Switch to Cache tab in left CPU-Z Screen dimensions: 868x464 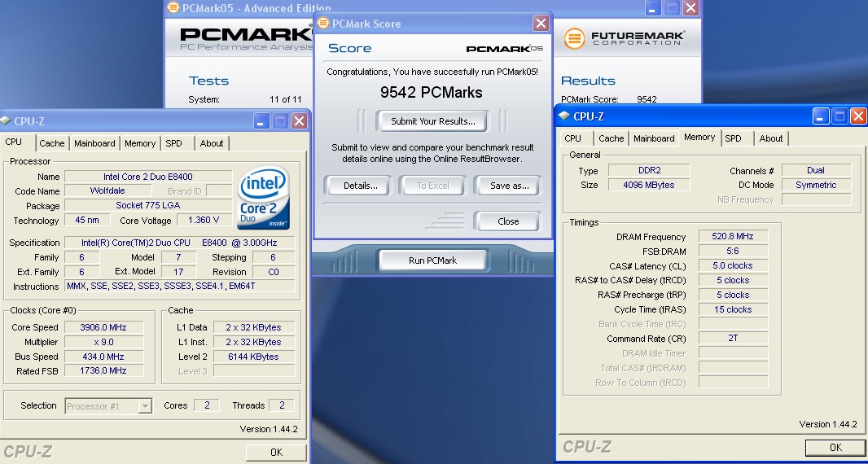click(x=52, y=142)
